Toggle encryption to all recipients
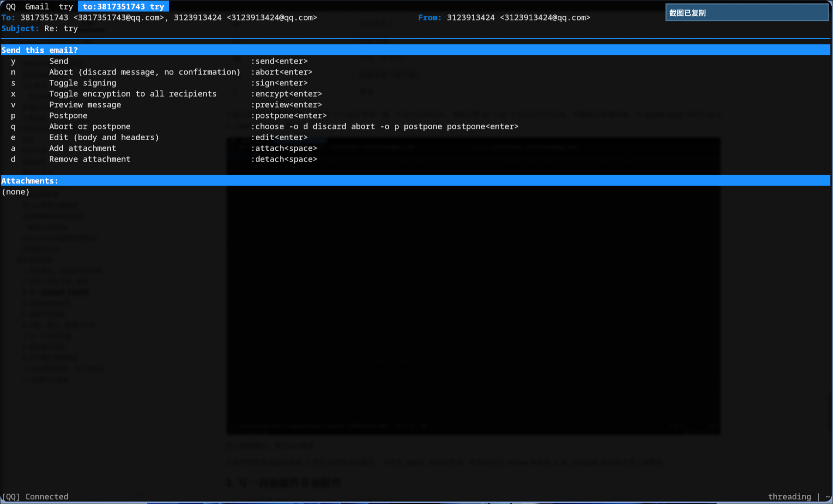Viewport: 833px width, 504px height. [133, 94]
